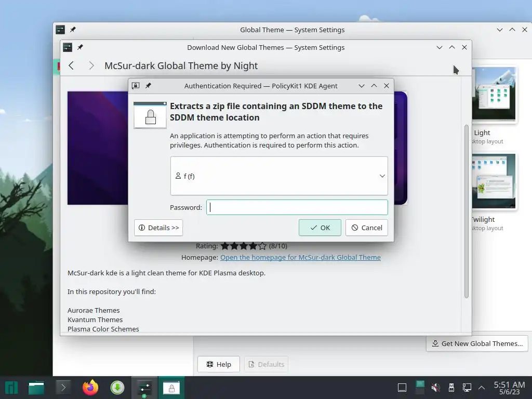
Task: Close Download New Global Themes window
Action: 464,47
